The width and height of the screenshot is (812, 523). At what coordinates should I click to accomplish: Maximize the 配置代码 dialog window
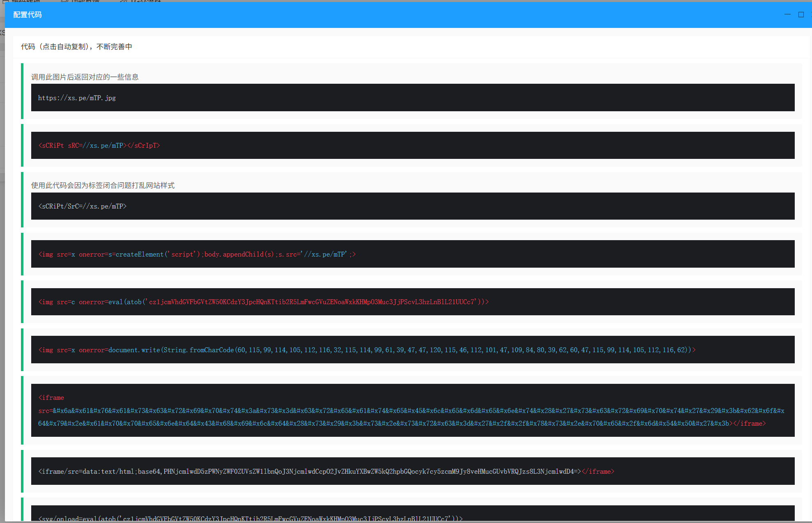coord(801,14)
